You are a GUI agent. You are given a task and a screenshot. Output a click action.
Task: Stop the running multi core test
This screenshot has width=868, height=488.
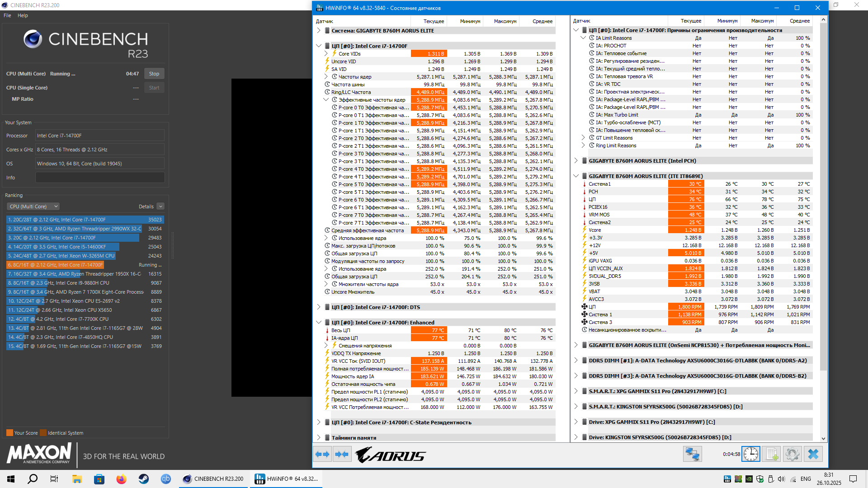pyautogui.click(x=154, y=74)
